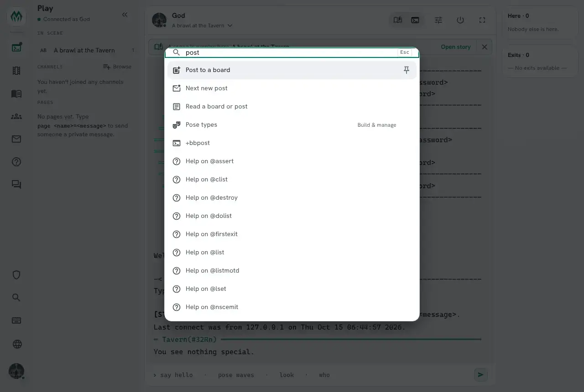
Task: Open the user avatar at sidebar bottom
Action: coord(16,371)
